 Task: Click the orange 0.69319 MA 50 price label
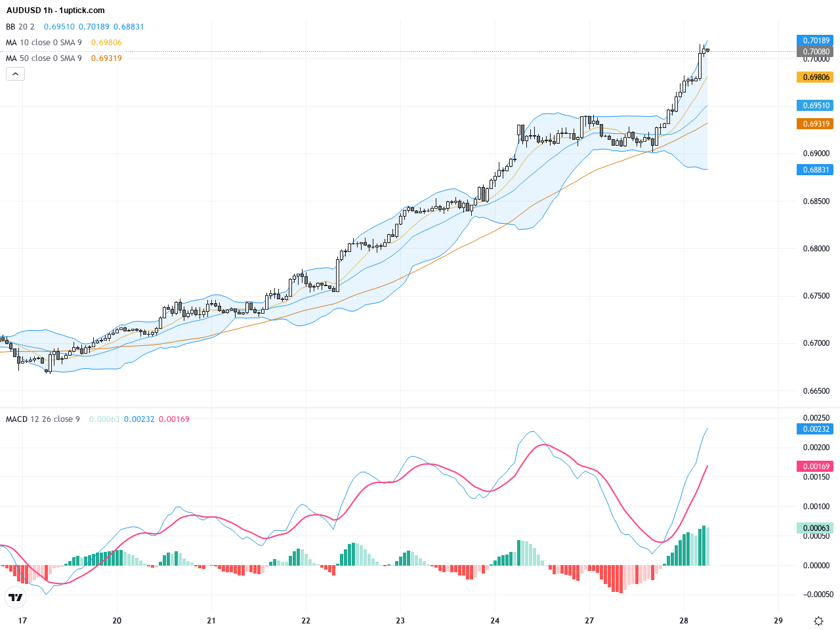[x=815, y=124]
